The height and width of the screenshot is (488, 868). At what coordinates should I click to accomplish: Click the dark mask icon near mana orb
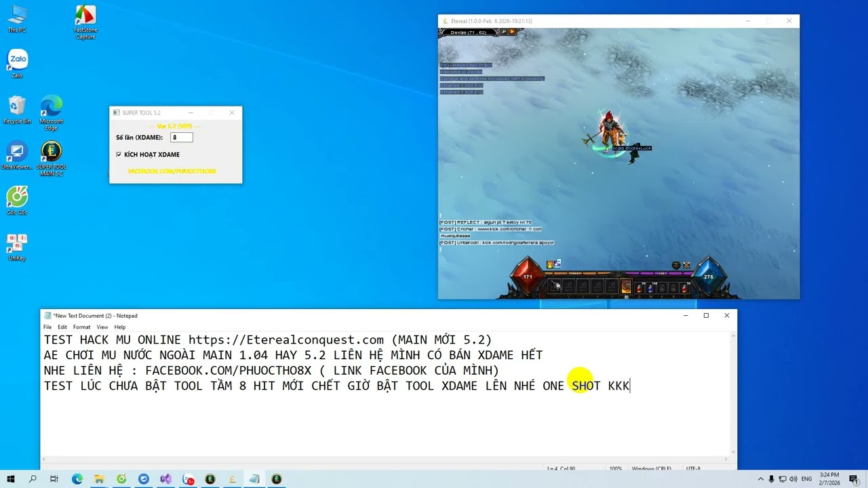tap(676, 265)
